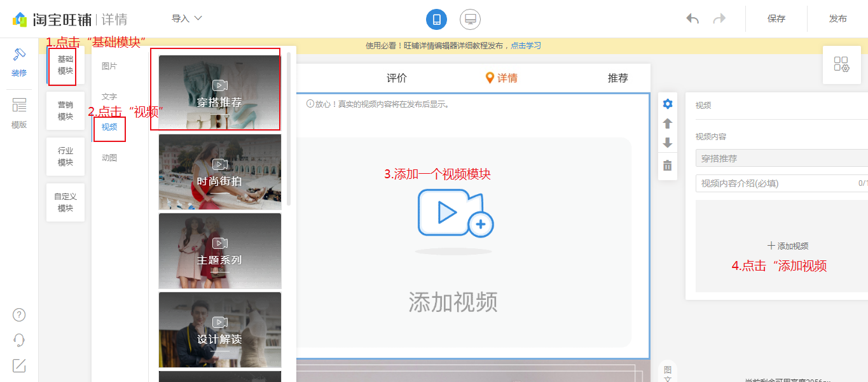Click the undo arrow icon
This screenshot has height=382, width=868.
692,18
